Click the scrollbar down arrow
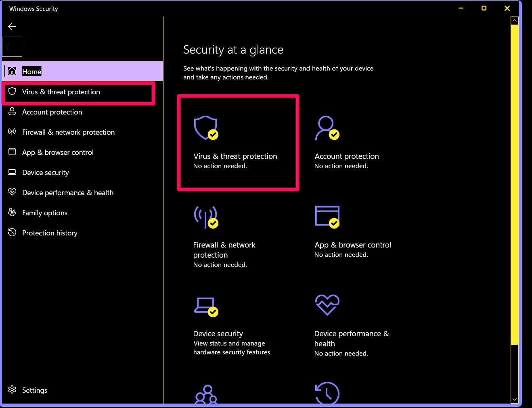532x408 pixels. point(514,400)
